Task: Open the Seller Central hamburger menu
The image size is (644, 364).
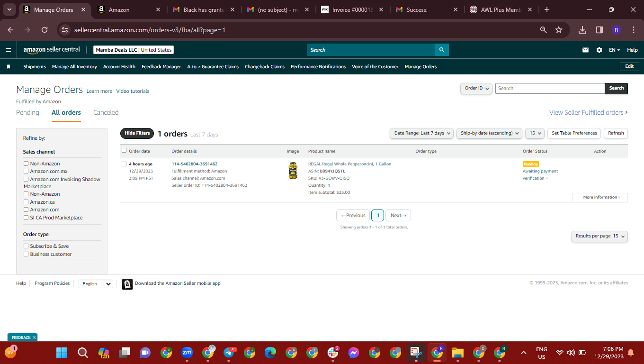Action: point(8,50)
